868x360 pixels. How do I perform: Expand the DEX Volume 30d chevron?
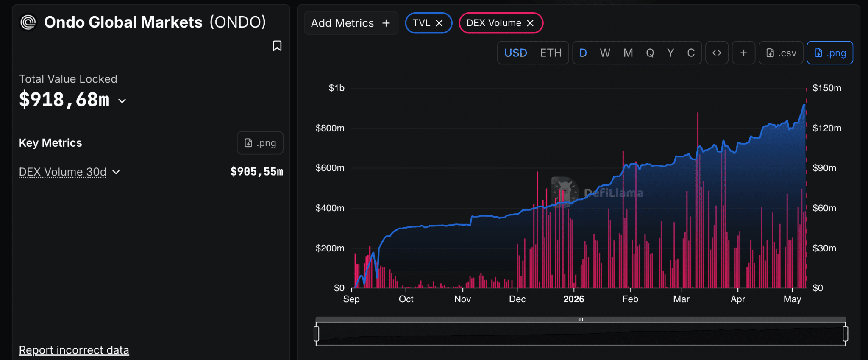[116, 172]
